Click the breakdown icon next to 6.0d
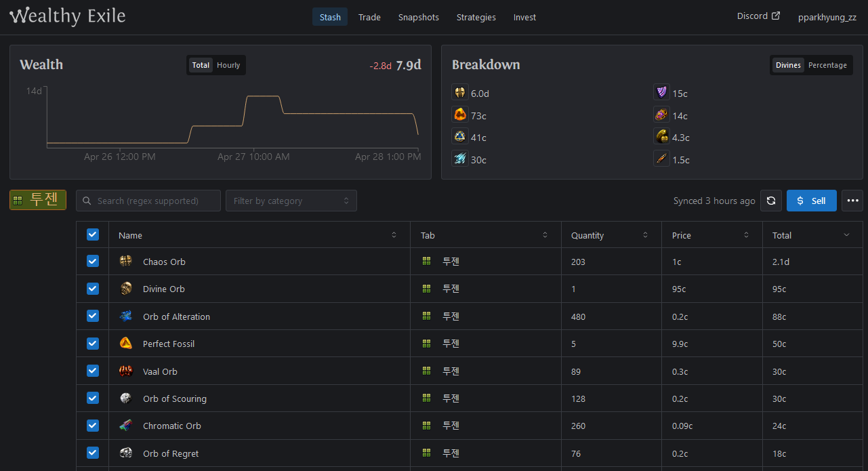868x471 pixels. point(460,93)
